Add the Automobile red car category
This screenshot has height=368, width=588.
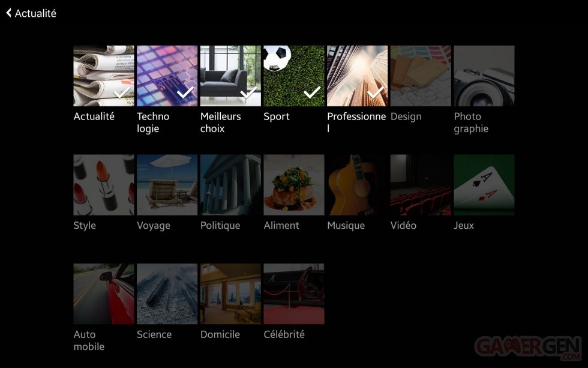coord(104,294)
